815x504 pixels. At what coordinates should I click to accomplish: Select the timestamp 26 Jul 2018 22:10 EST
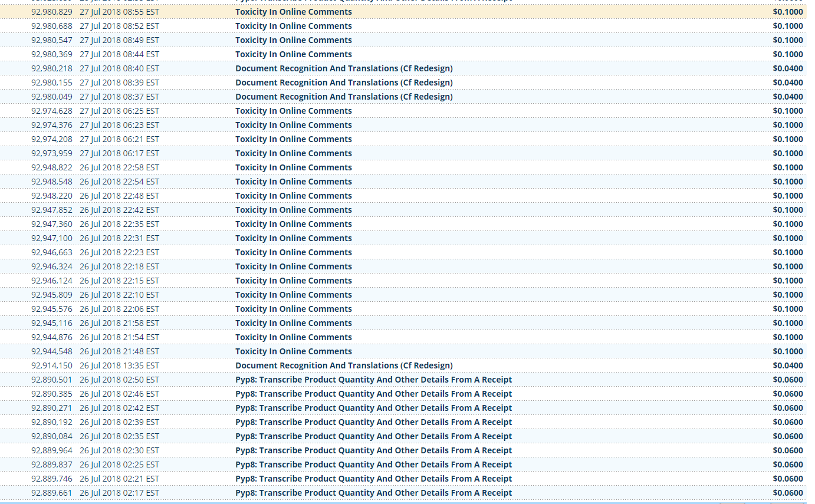[x=119, y=295]
